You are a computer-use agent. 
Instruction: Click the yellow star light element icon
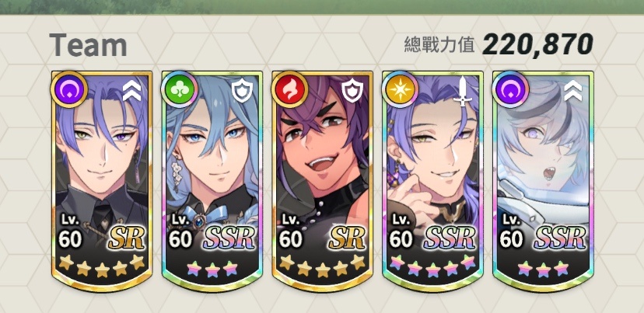point(399,89)
